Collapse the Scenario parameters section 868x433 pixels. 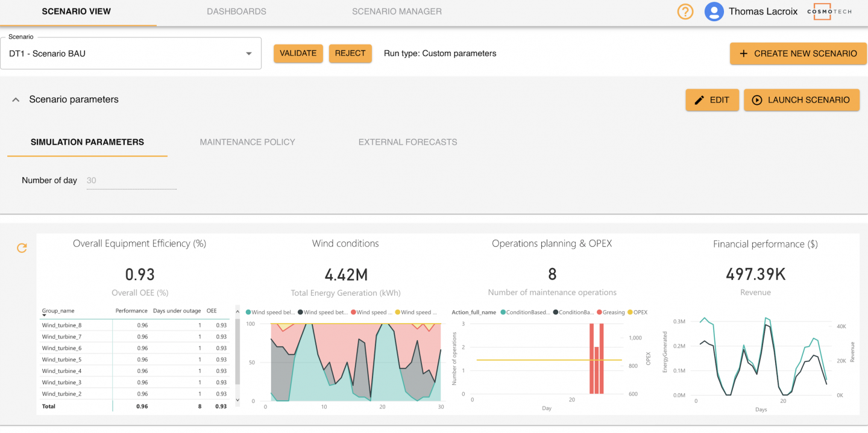[16, 100]
